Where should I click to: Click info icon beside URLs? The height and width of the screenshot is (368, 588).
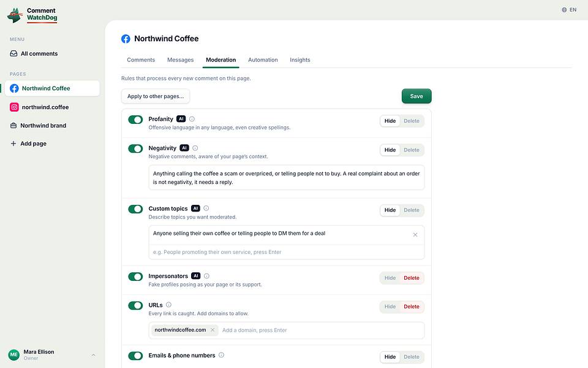169,305
